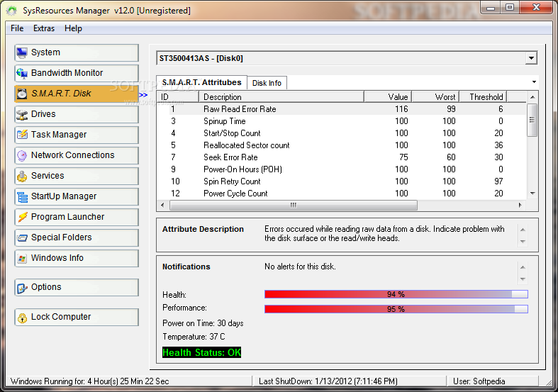Click the Program Launcher lightning icon
Screen dimensions: 558x392
click(x=22, y=217)
